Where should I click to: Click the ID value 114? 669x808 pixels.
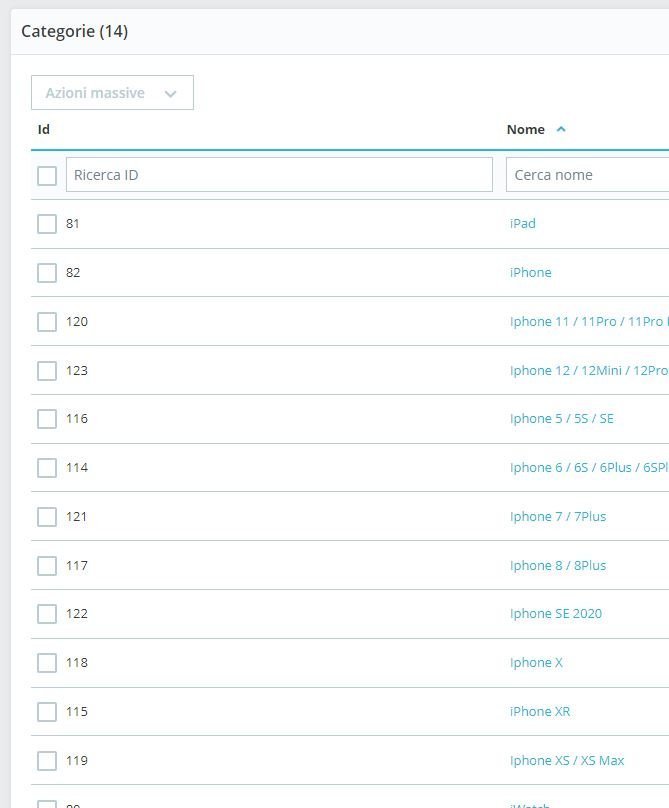tap(77, 467)
